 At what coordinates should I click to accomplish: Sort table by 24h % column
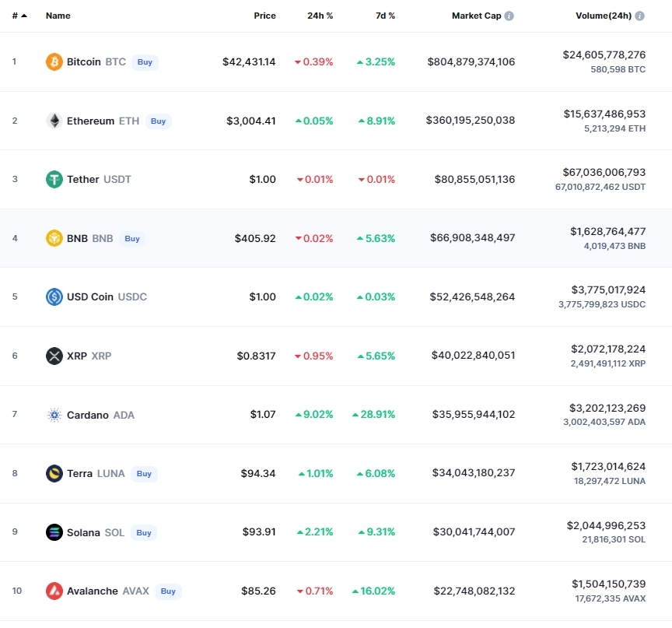click(x=320, y=16)
